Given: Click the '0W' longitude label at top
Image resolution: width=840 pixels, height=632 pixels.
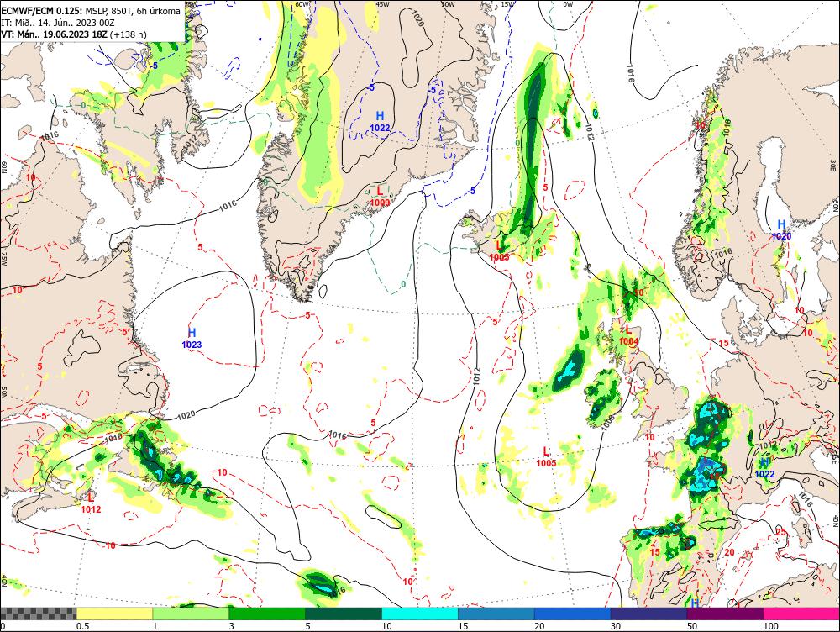Looking at the screenshot, I should [568, 3].
